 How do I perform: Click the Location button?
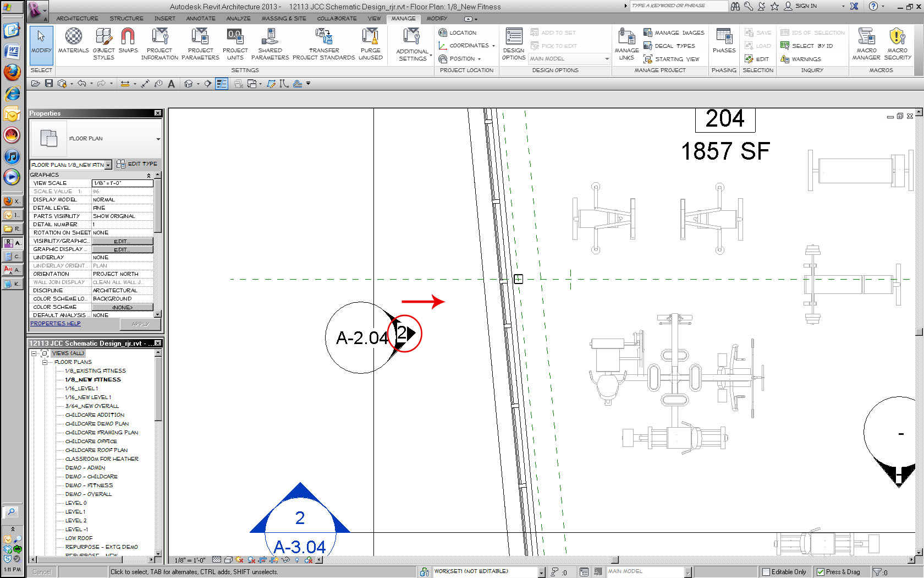458,32
